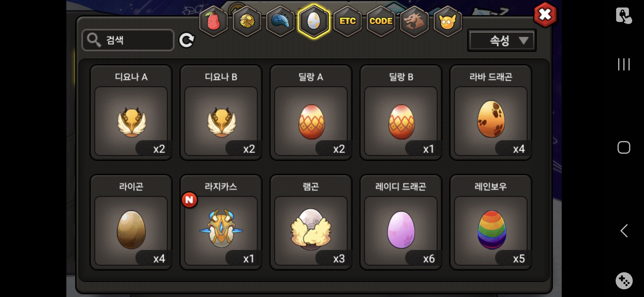644x297 pixels.
Task: Open the blue dragon scale tab
Action: [x=280, y=21]
